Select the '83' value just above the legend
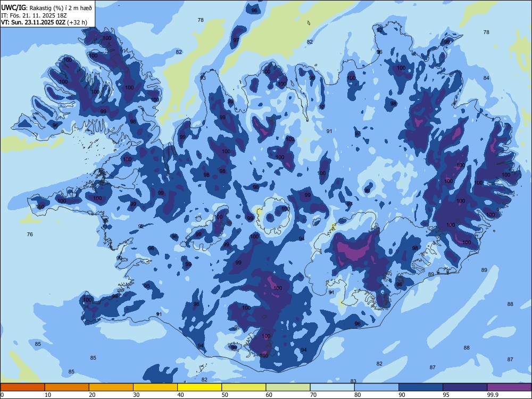The height and width of the screenshot is (399, 532). (x=353, y=381)
